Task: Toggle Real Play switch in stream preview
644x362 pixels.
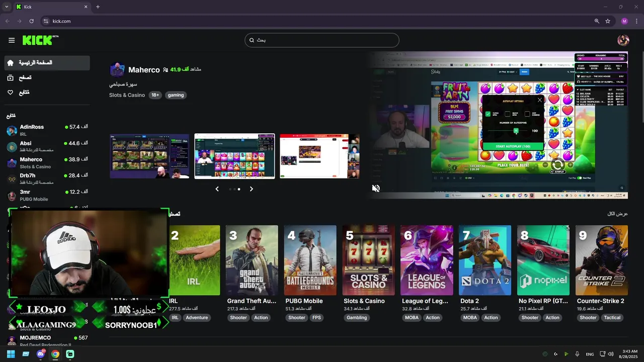Action: click(580, 178)
